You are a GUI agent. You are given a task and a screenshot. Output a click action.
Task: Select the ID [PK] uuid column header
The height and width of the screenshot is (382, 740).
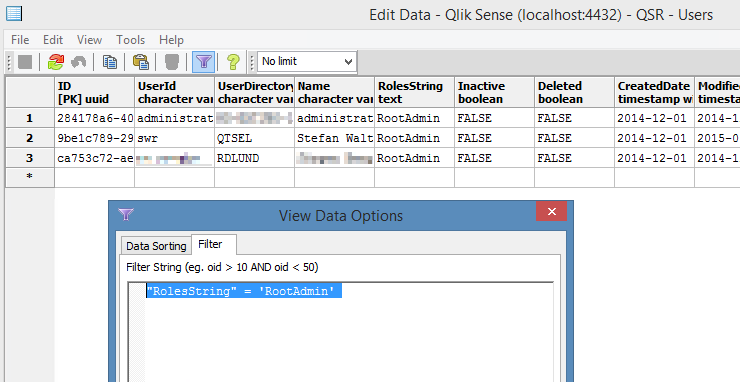94,92
